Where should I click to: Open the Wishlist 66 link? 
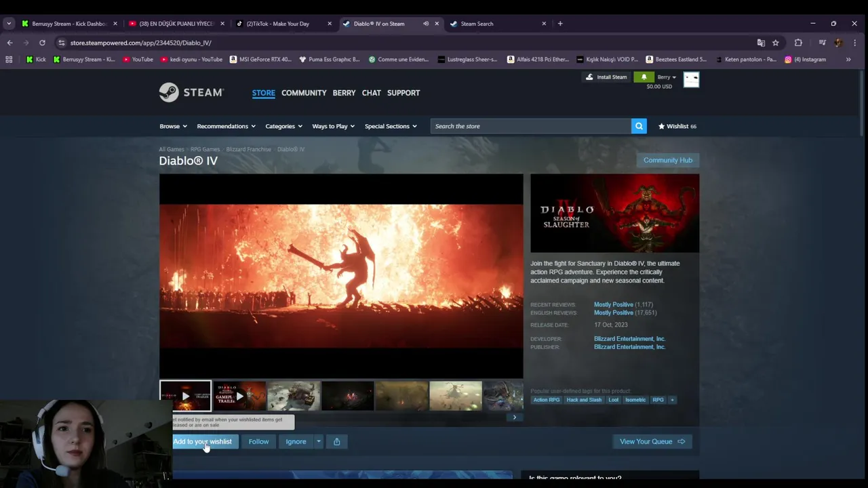pos(677,126)
